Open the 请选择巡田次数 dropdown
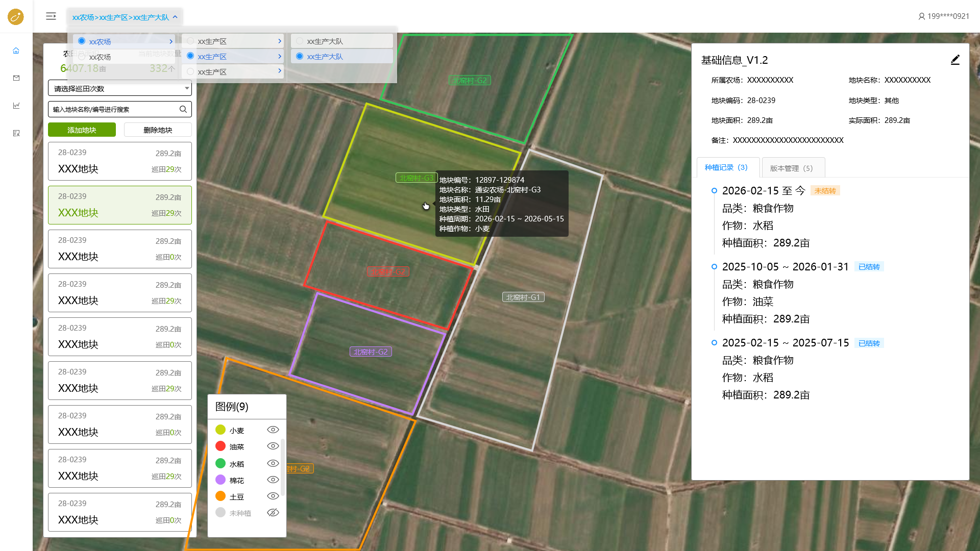The width and height of the screenshot is (980, 551). coord(120,88)
